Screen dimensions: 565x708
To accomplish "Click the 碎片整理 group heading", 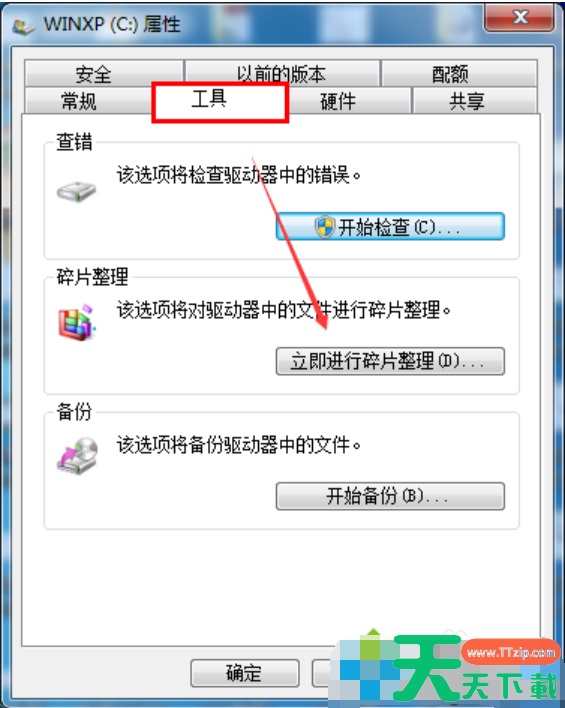I will pyautogui.click(x=93, y=277).
